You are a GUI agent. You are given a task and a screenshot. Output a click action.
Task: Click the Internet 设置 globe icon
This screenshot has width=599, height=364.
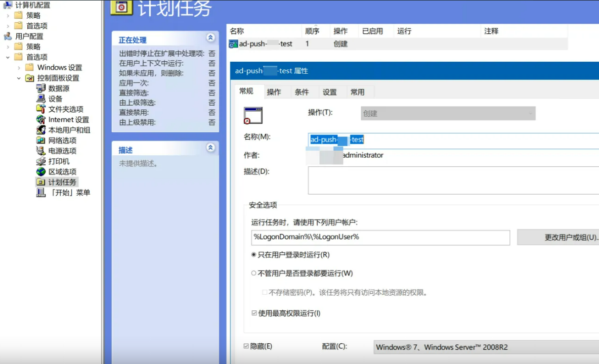click(x=40, y=120)
